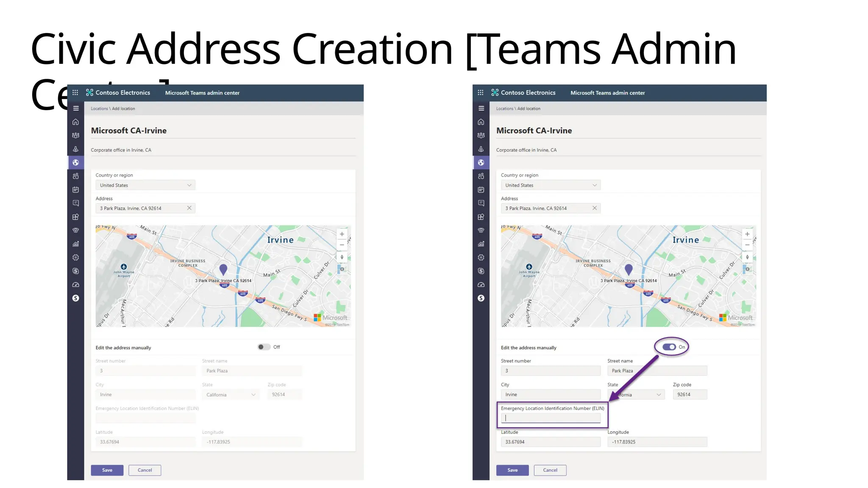This screenshot has height=488, width=868.
Task: Open Messaging policies icon in left window sidebar
Action: (x=75, y=203)
